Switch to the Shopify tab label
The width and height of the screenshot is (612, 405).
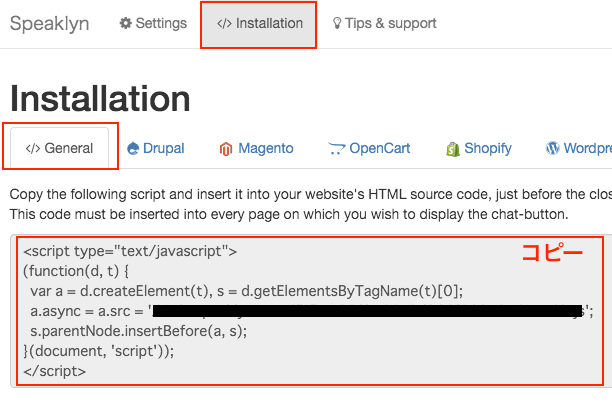pyautogui.click(x=487, y=149)
